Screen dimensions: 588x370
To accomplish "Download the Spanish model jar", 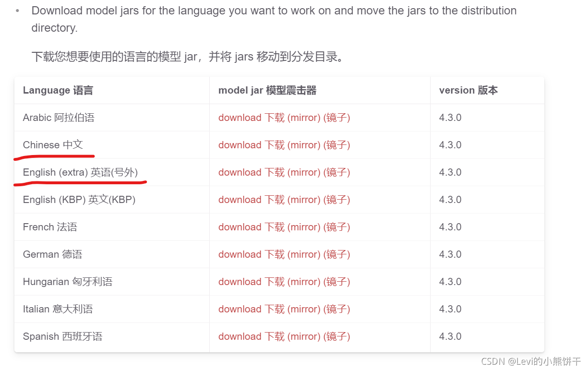I will [252, 336].
